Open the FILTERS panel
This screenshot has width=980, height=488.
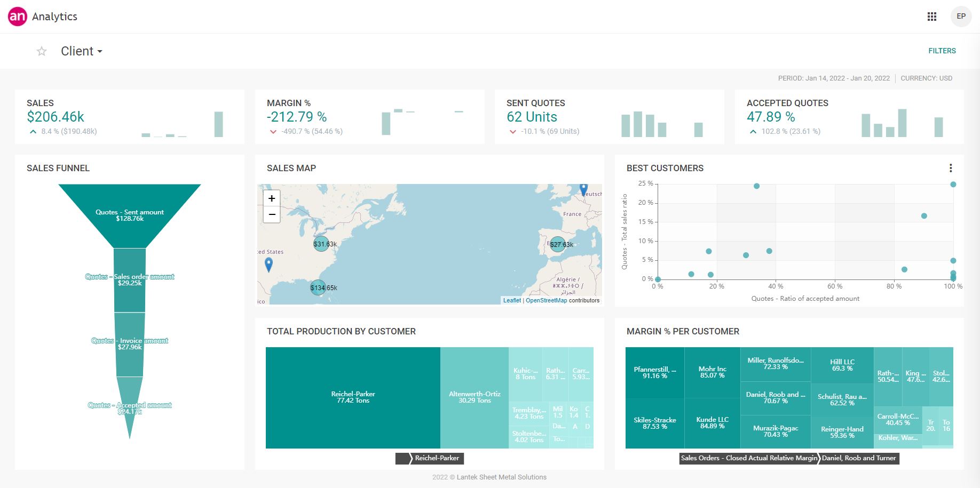click(x=942, y=51)
